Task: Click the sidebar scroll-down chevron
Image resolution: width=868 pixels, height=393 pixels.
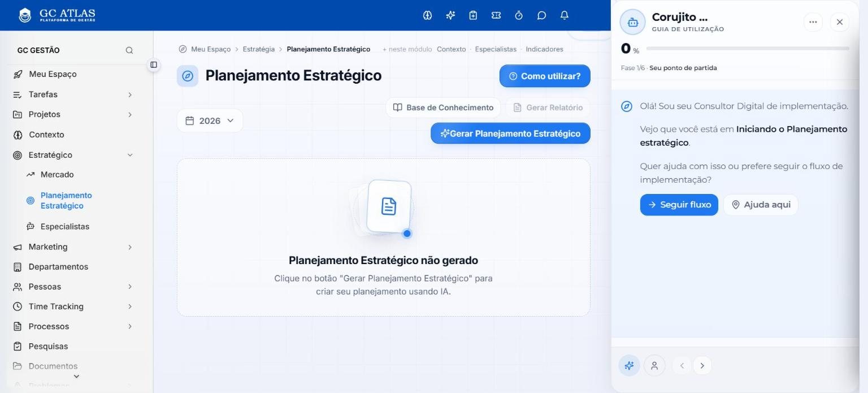Action: tap(76, 376)
